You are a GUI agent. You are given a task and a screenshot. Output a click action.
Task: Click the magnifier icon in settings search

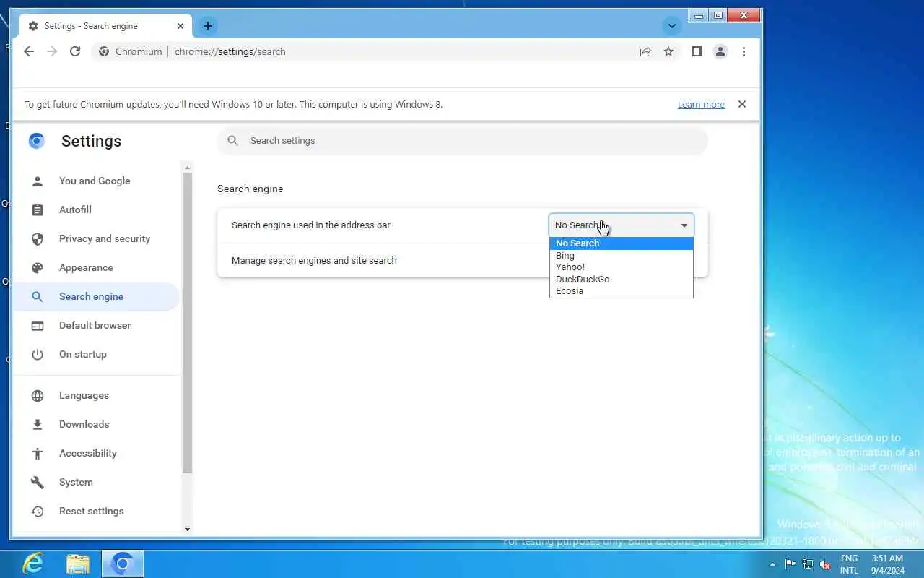pyautogui.click(x=232, y=141)
